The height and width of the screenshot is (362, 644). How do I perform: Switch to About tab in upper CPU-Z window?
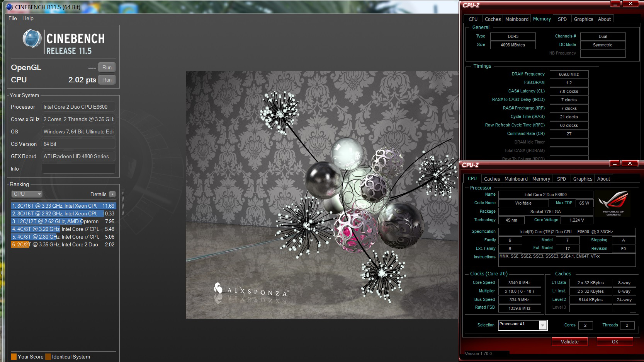604,19
